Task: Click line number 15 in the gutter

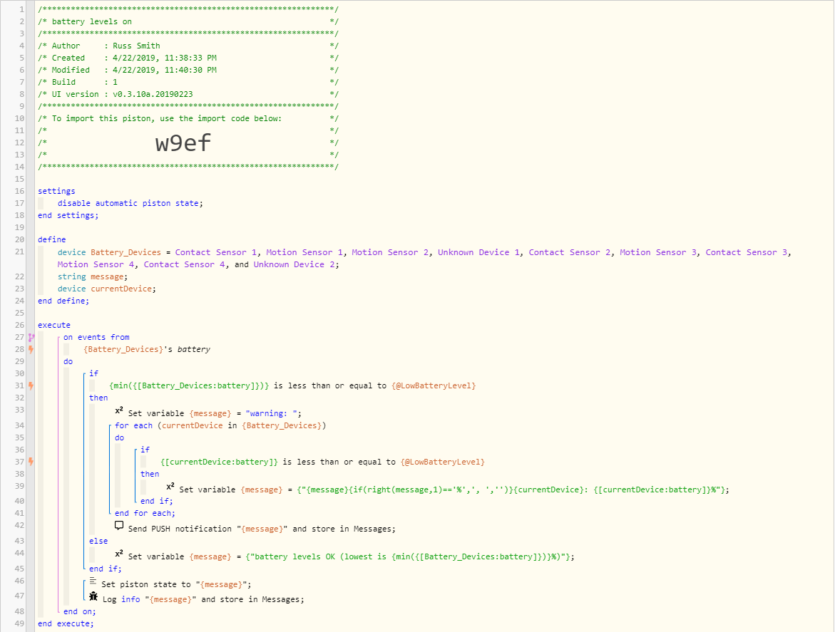Action: tap(19, 180)
